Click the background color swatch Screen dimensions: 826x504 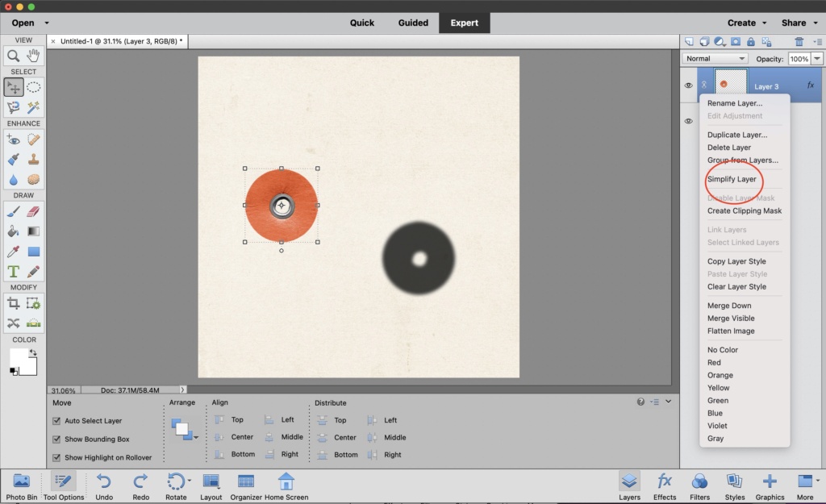tap(30, 369)
